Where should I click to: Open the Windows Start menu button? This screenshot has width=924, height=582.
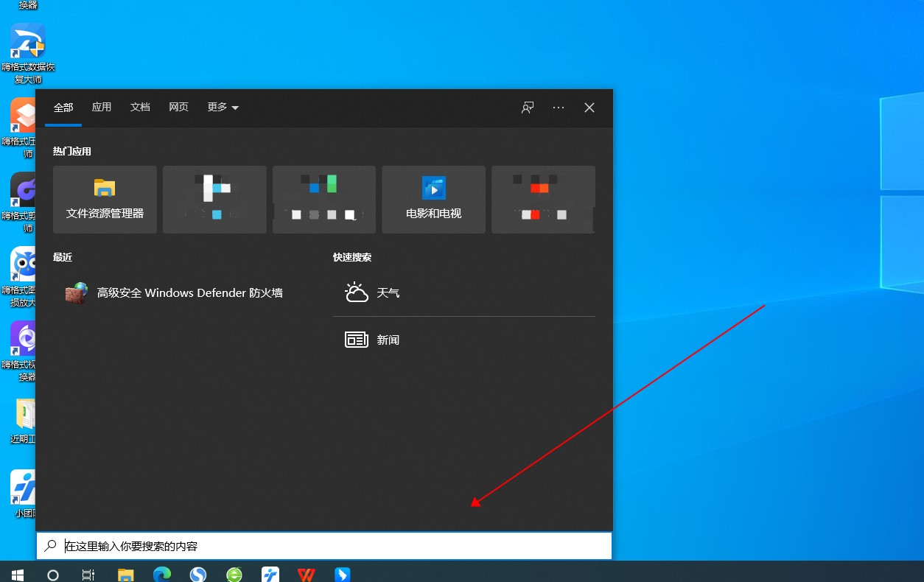[17, 575]
